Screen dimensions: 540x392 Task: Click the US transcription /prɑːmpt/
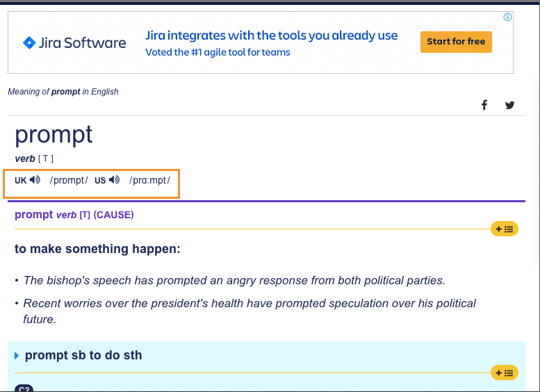pyautogui.click(x=150, y=180)
